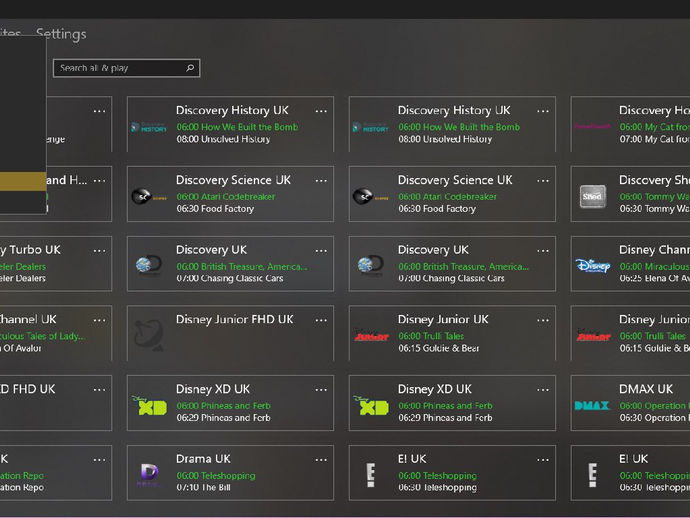Click the magnifier icon in search box

coord(190,68)
